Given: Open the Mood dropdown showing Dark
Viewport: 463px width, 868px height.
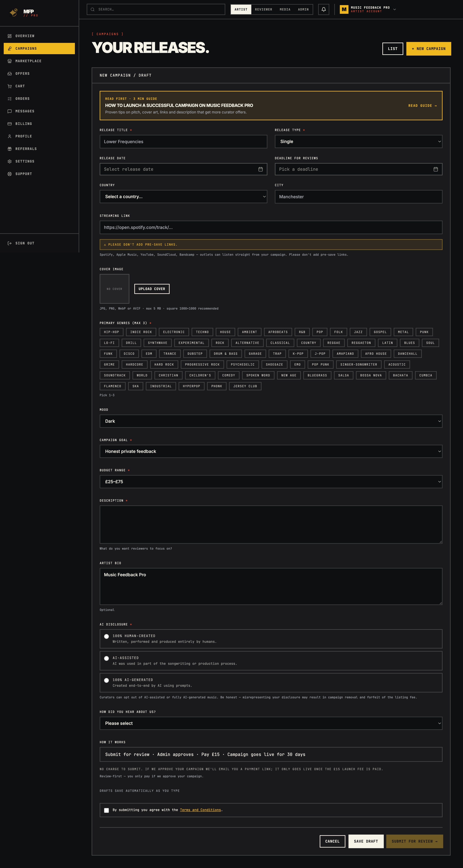Looking at the screenshot, I should pyautogui.click(x=271, y=421).
